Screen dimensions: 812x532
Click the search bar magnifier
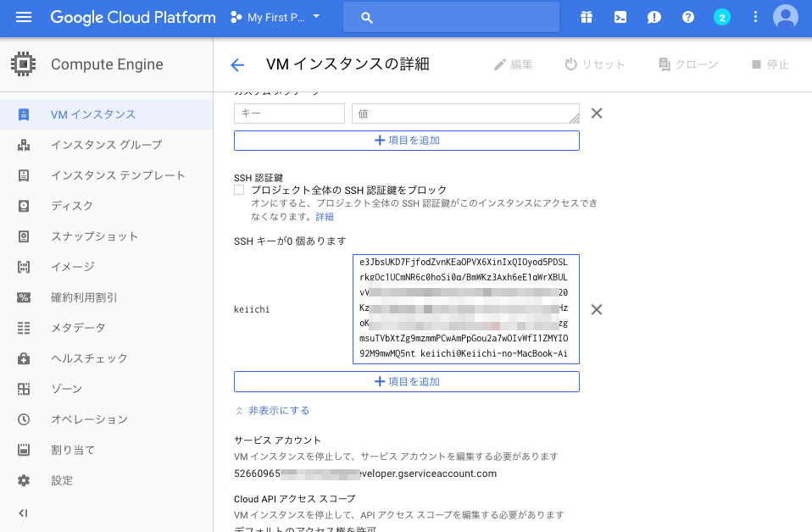point(367,18)
